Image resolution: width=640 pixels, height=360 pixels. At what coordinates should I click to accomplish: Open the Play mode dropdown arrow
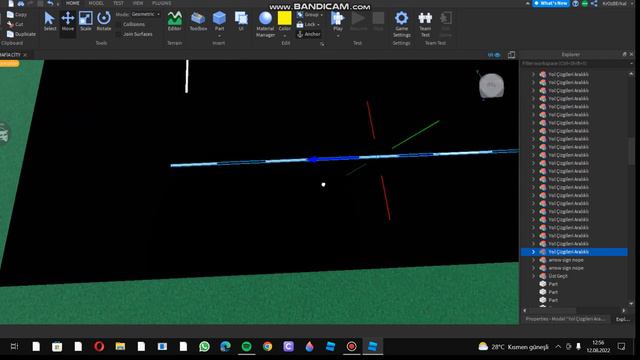pyautogui.click(x=338, y=36)
